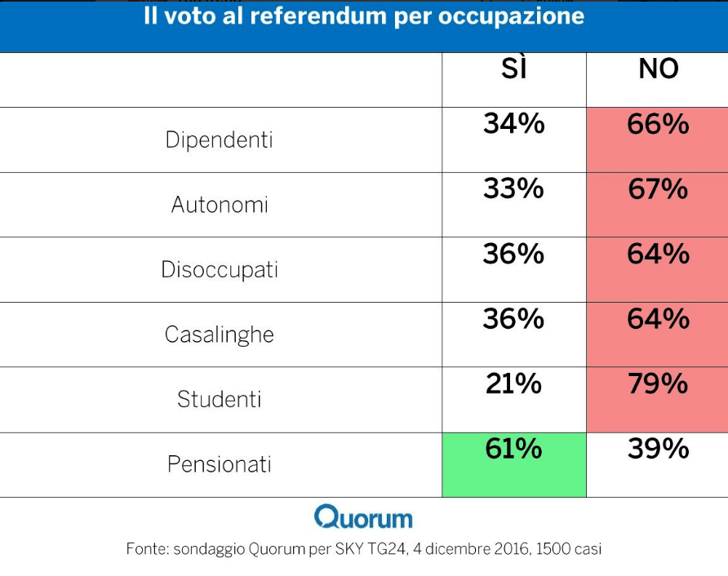Select the NO column header
The width and height of the screenshot is (728, 576).
point(658,70)
